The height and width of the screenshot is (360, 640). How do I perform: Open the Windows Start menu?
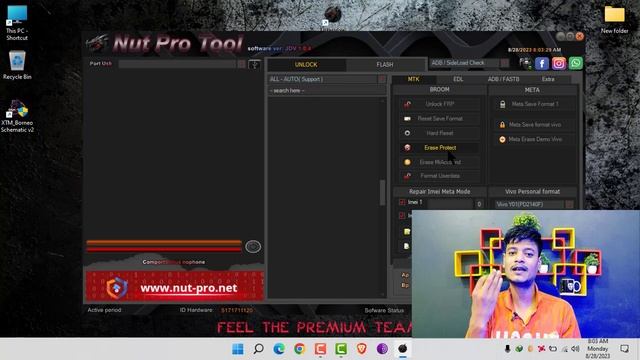tap(238, 349)
